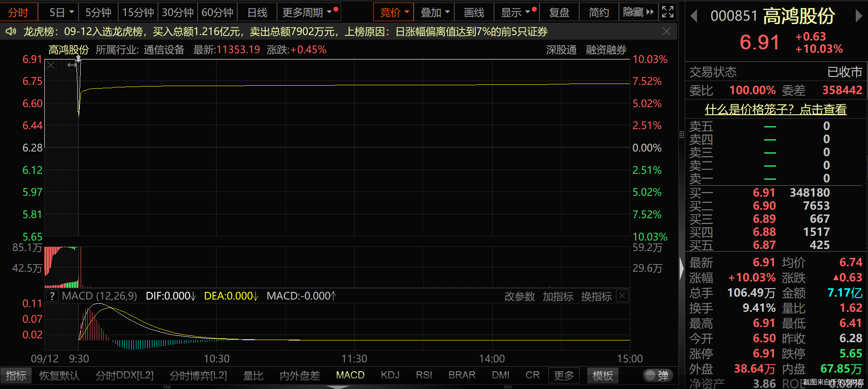Select the MACD indicator tab

tap(350, 375)
